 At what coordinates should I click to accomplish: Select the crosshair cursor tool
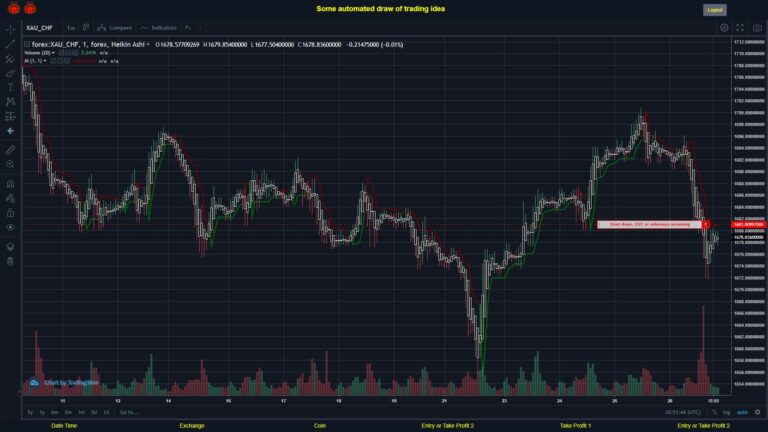pyautogui.click(x=10, y=30)
